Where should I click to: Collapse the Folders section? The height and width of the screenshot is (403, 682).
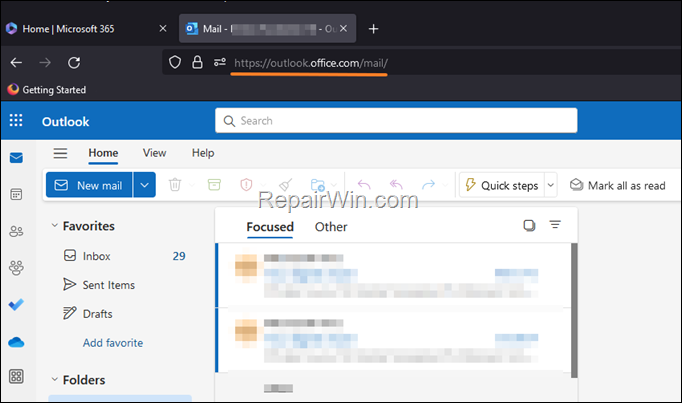[54, 380]
